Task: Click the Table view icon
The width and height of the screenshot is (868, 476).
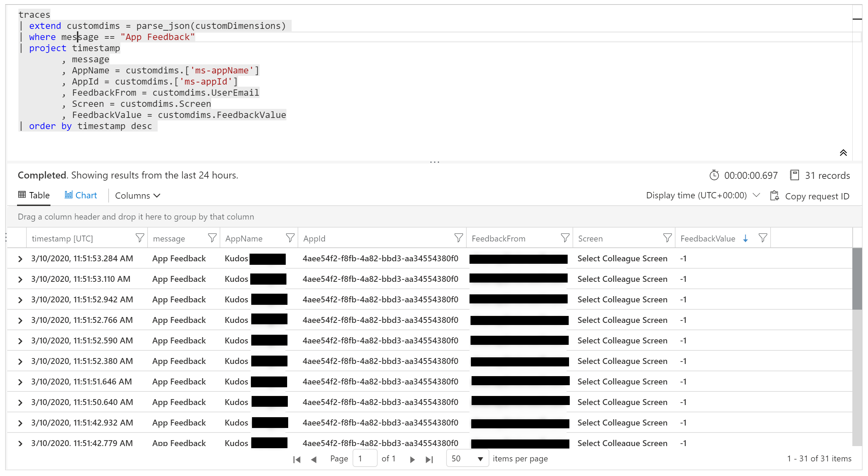Action: [x=22, y=195]
